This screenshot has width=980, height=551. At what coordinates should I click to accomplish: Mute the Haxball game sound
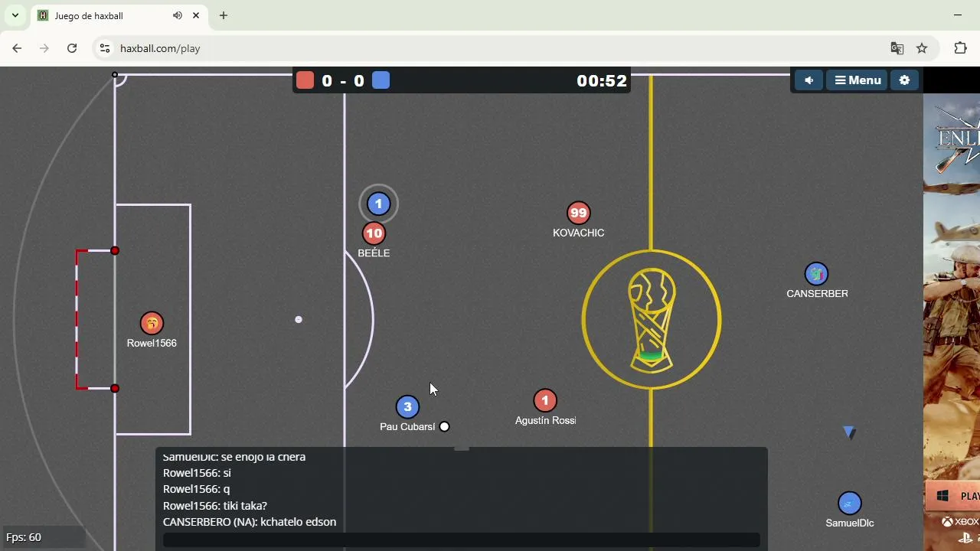[808, 80]
